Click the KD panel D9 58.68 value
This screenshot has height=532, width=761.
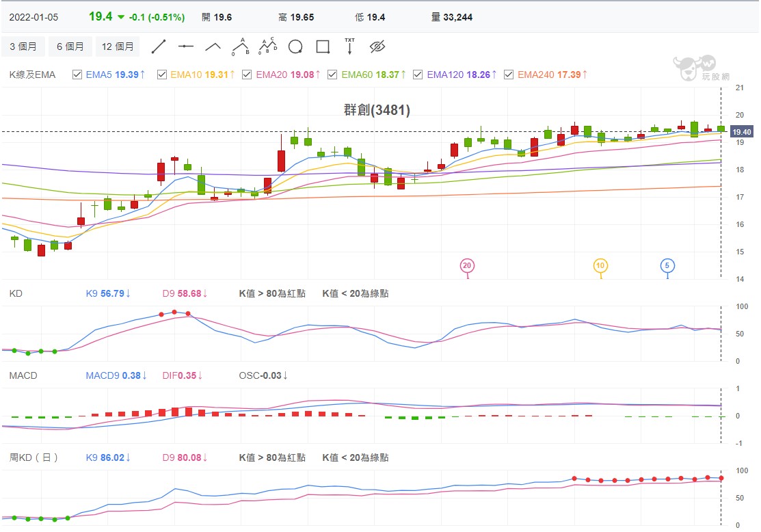[x=185, y=293]
